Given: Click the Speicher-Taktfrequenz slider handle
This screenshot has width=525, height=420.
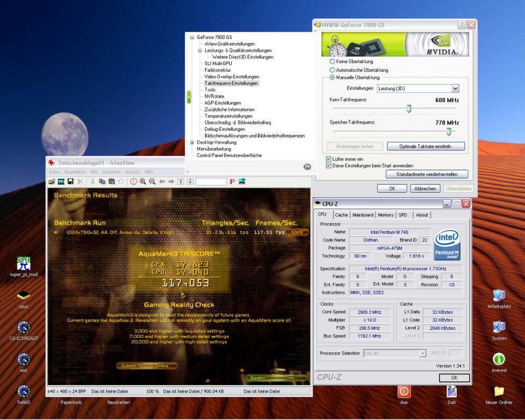Looking at the screenshot, I should tap(448, 132).
